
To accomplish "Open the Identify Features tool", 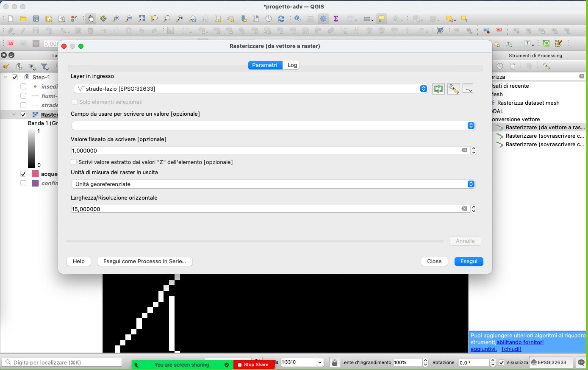I will (298, 19).
